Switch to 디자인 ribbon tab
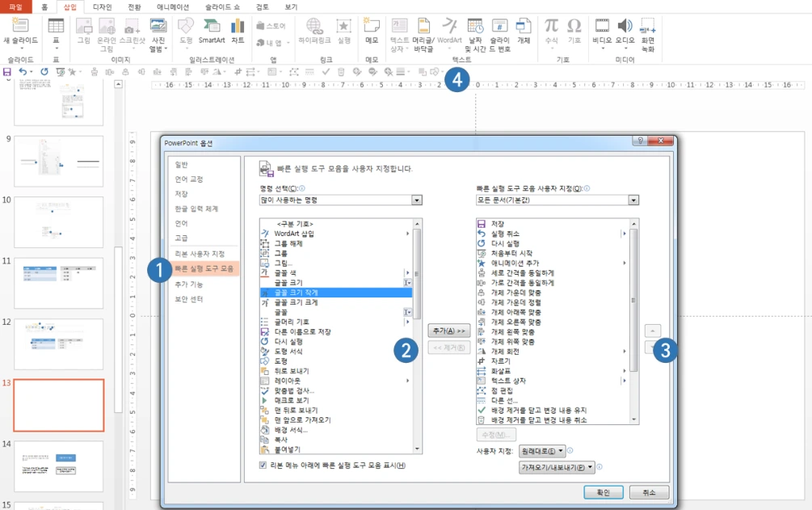The image size is (812, 510). 102,6
